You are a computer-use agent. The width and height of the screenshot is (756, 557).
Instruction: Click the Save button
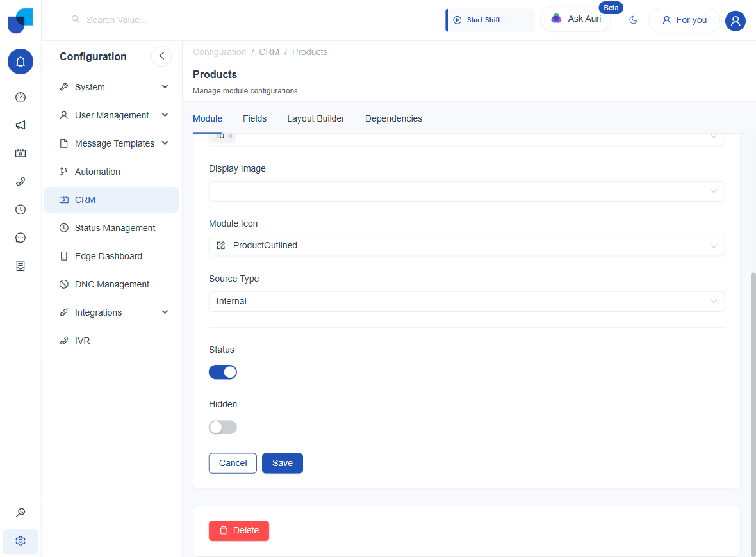click(283, 463)
